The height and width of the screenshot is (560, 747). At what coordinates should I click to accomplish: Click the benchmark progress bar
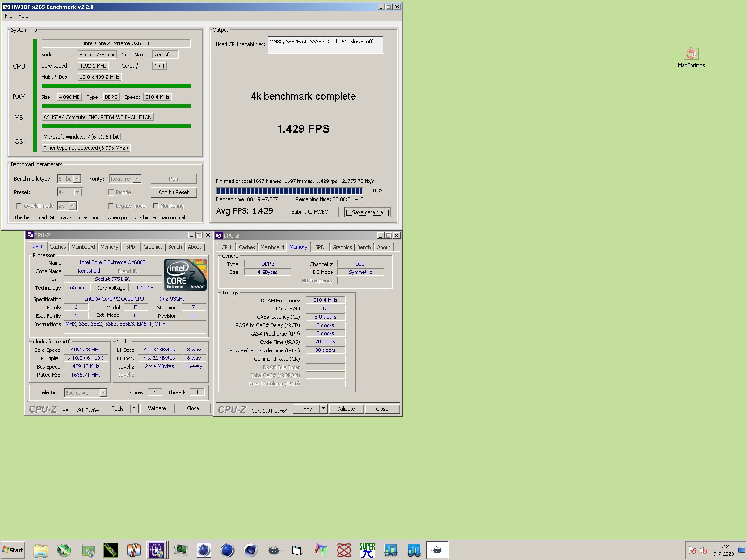click(289, 190)
